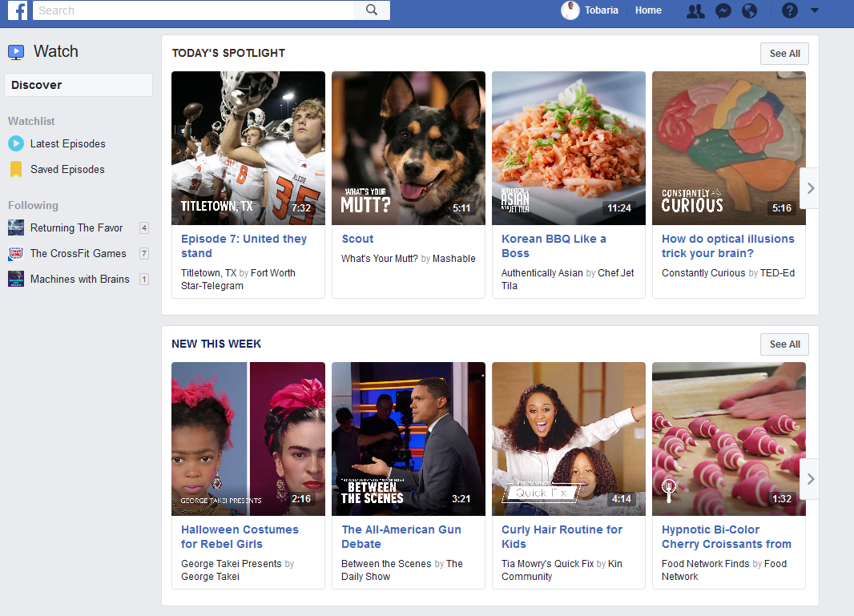Screen dimensions: 854x616
Task: Click See All for Today's Spotlight
Action: 785,54
